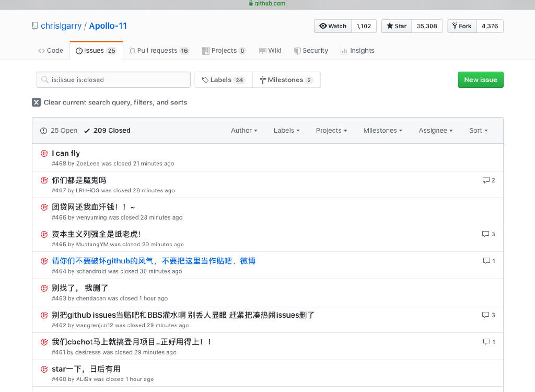Open comments on issue #462

(x=489, y=315)
